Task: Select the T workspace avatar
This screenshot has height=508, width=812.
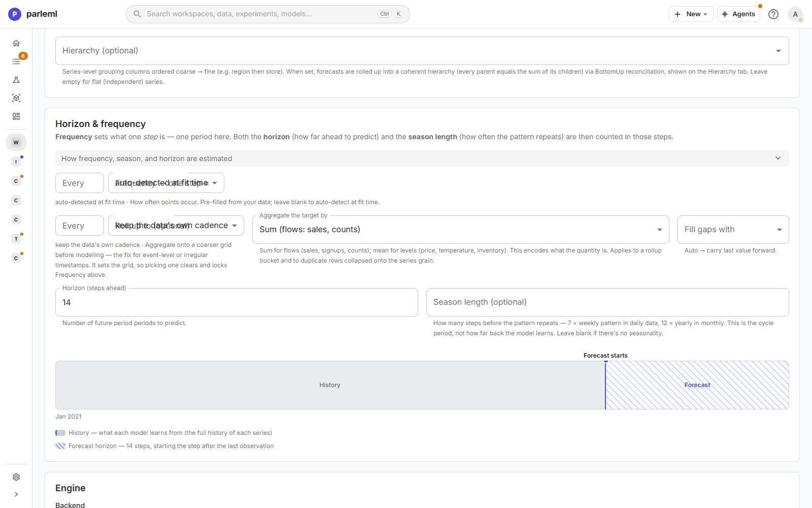Action: (x=16, y=239)
